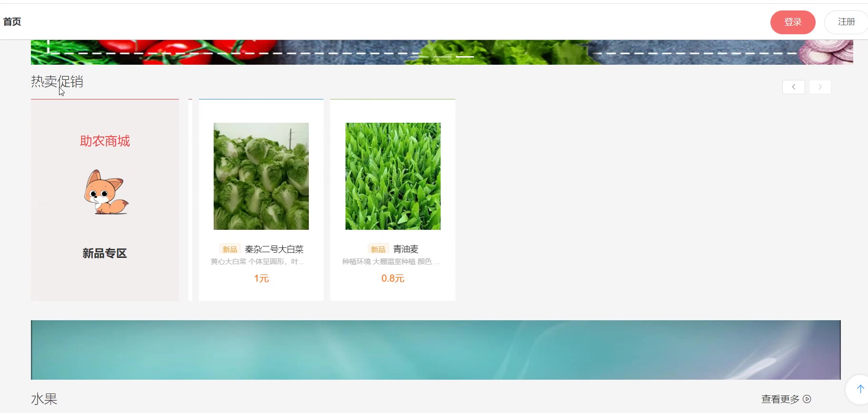Go to next promotion items with right chevron

(x=820, y=87)
